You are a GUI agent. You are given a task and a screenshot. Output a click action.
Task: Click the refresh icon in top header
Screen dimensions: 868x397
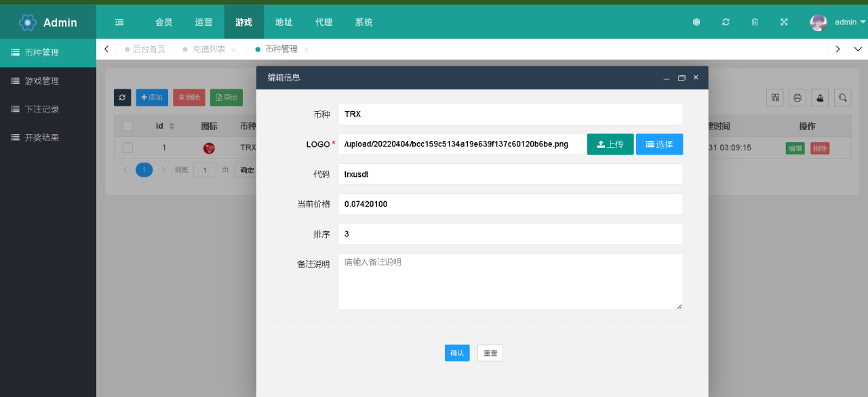coord(726,22)
